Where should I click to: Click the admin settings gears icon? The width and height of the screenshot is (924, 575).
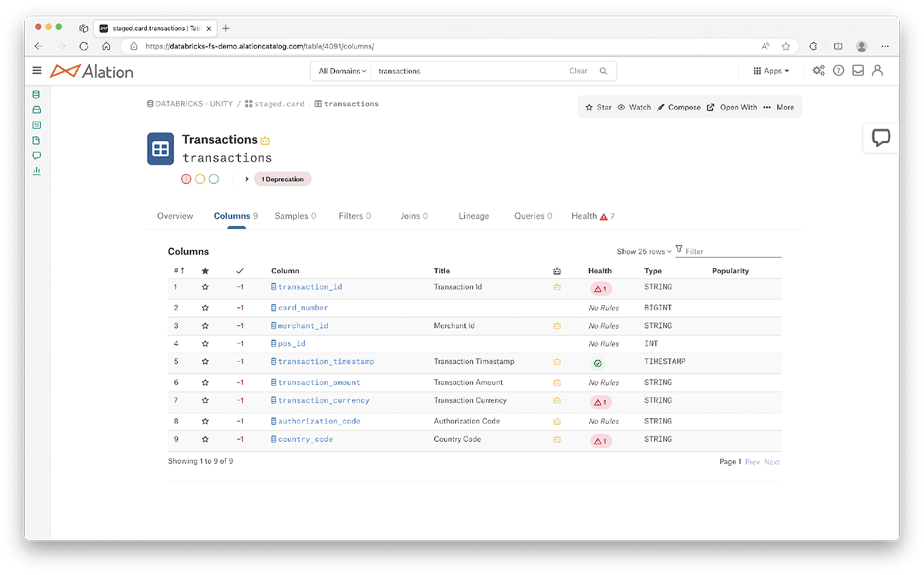click(x=819, y=71)
